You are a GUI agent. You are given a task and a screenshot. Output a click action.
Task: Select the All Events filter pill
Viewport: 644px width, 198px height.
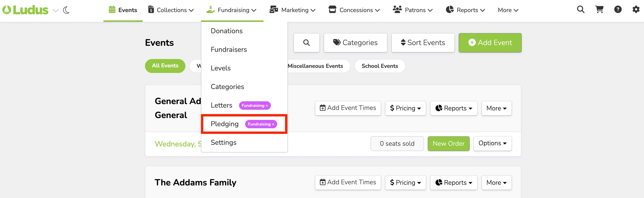(x=165, y=66)
